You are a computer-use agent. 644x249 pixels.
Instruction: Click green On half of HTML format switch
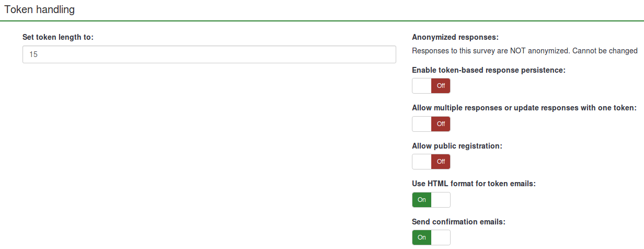421,200
